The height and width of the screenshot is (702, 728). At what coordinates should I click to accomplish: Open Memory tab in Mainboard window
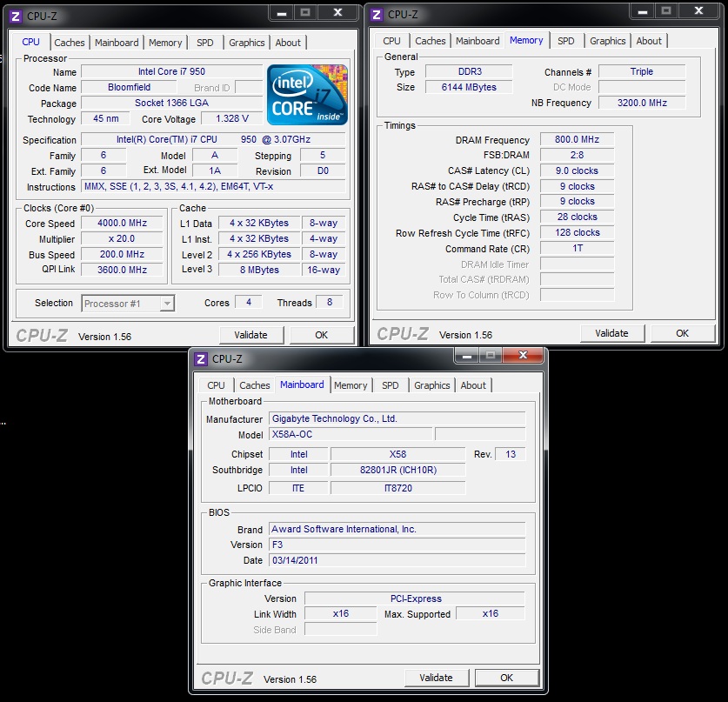(x=351, y=385)
